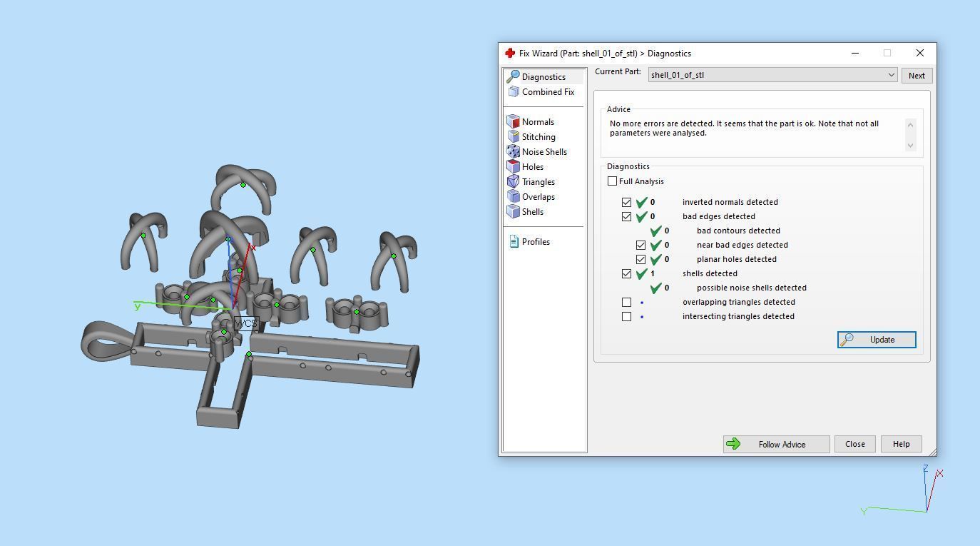This screenshot has width=980, height=546.
Task: Click the Stitching icon in the sidebar
Action: (x=513, y=136)
